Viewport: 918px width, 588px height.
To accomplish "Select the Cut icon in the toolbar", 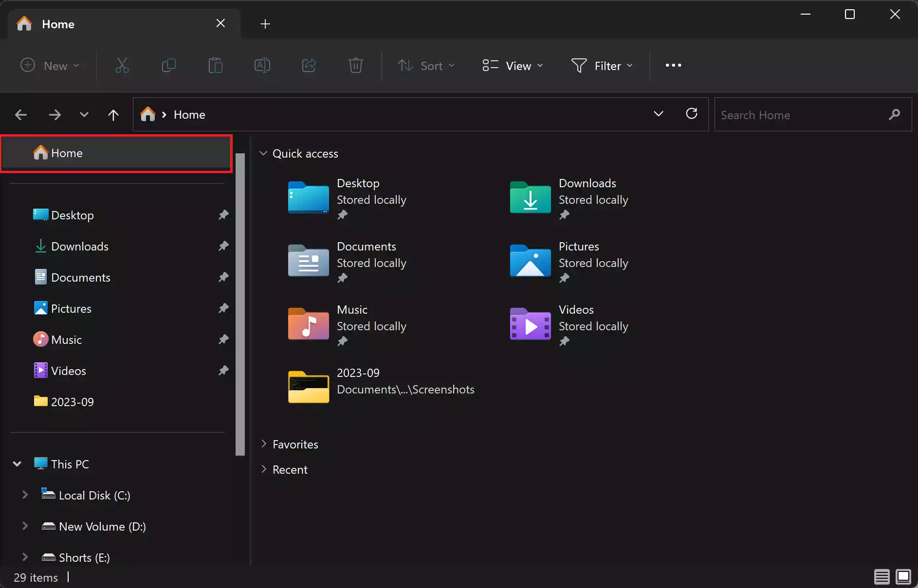I will (x=121, y=65).
